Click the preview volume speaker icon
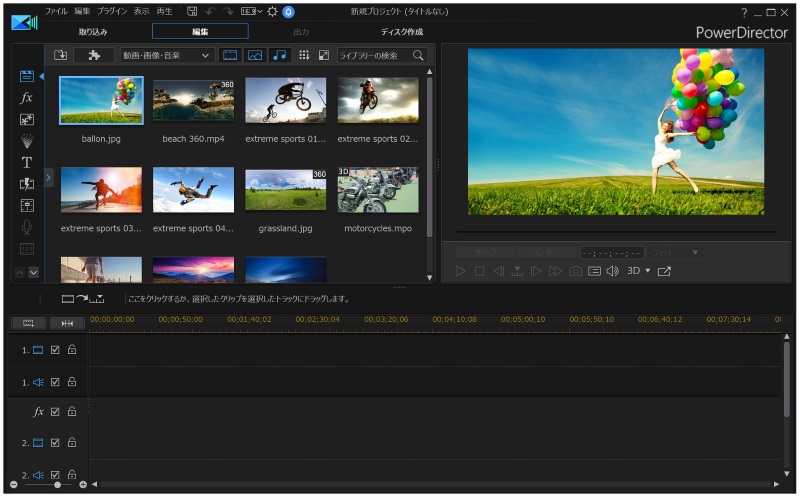Image resolution: width=800 pixels, height=496 pixels. tap(612, 271)
